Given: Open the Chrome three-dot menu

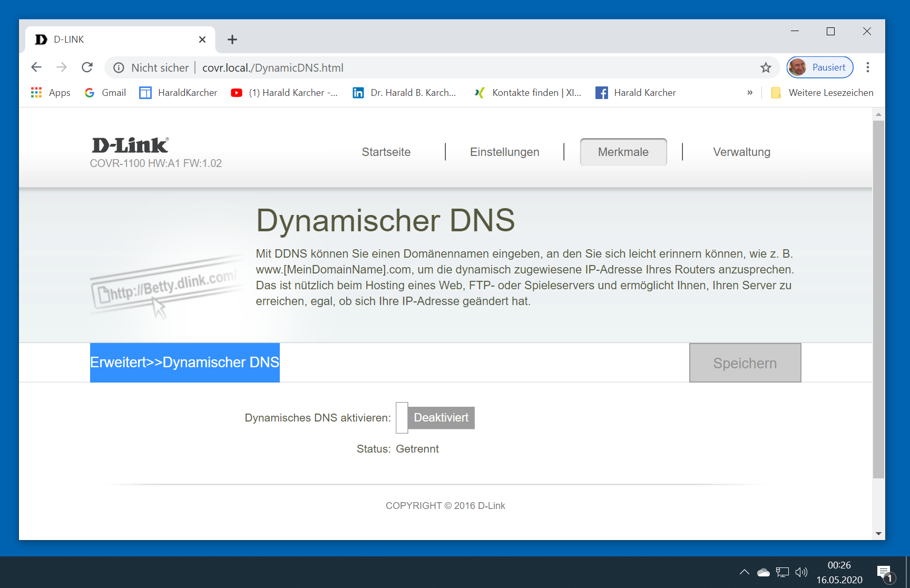Looking at the screenshot, I should (867, 67).
